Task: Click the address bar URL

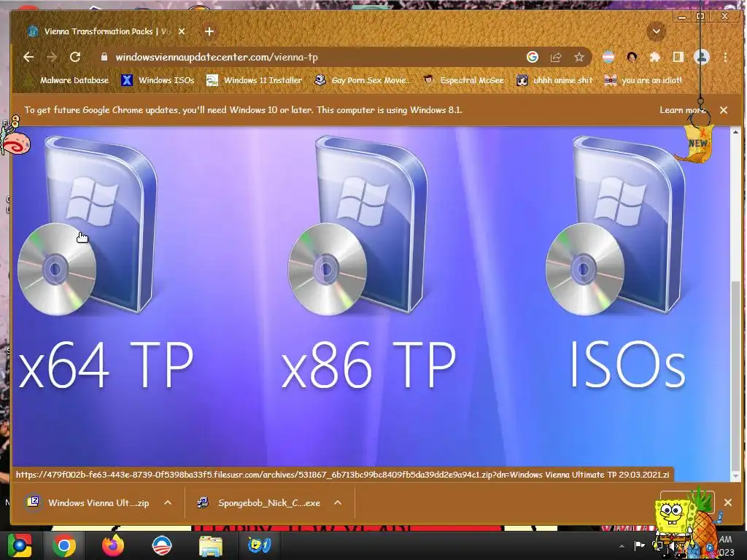Action: pyautogui.click(x=217, y=57)
